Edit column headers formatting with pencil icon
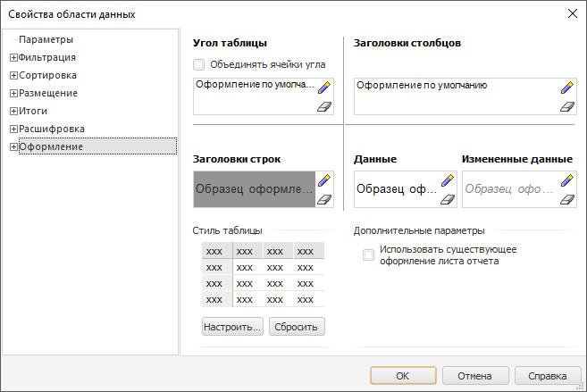587x392 pixels. click(566, 88)
